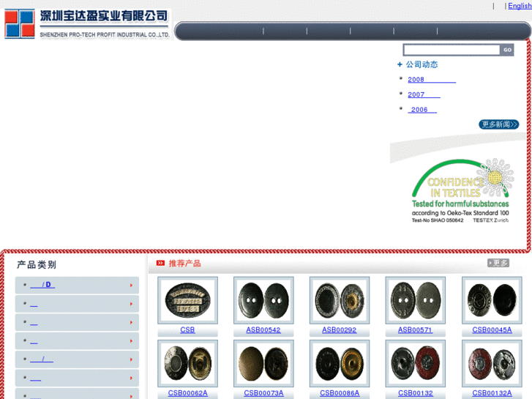Screen dimensions: 532x399
Task: Open the CSB product thumbnail
Action: pos(187,300)
